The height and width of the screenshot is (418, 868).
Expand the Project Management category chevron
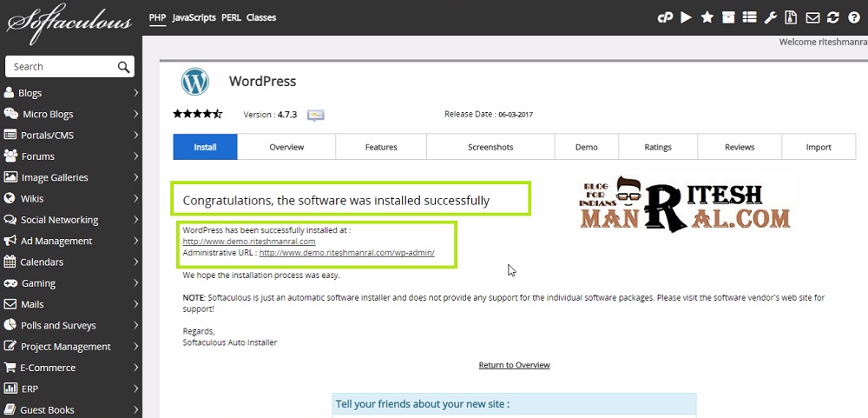(x=135, y=347)
